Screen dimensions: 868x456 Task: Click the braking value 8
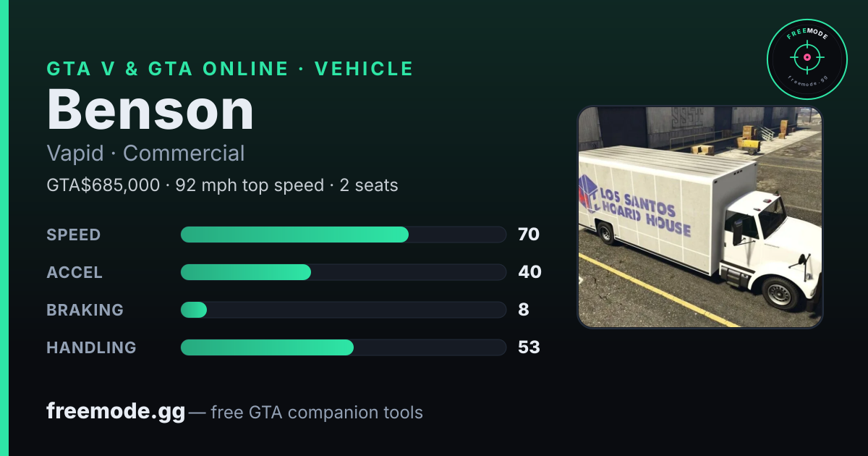point(524,310)
